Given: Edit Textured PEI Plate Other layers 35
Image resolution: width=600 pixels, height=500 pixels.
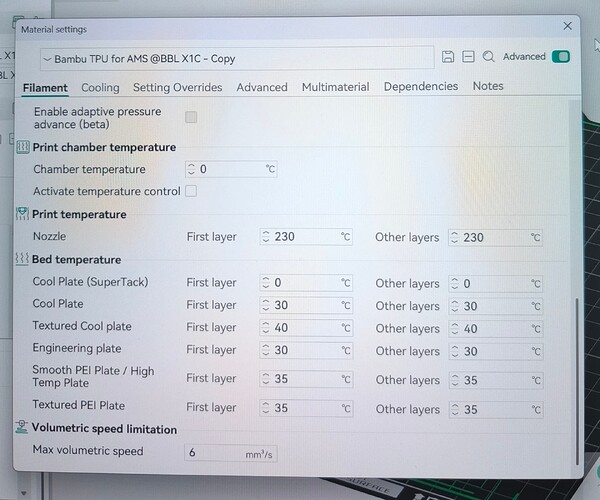Looking at the screenshot, I should pyautogui.click(x=496, y=409).
